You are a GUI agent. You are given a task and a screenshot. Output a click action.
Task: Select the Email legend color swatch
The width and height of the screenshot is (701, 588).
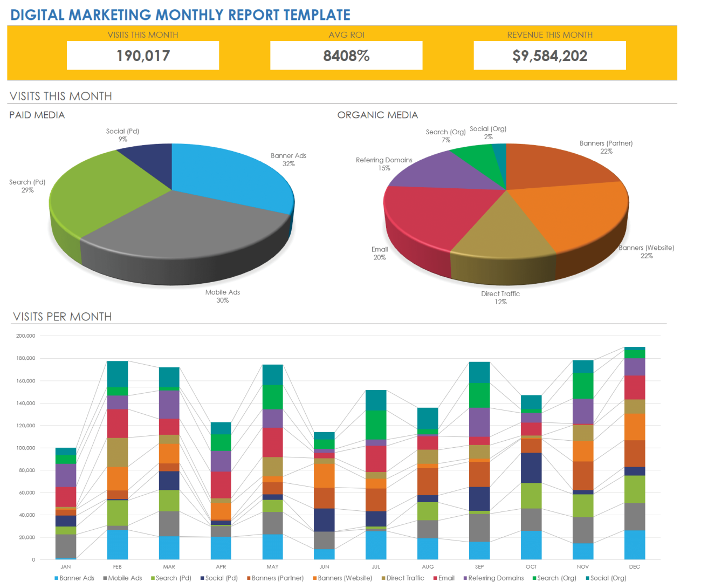click(x=435, y=578)
